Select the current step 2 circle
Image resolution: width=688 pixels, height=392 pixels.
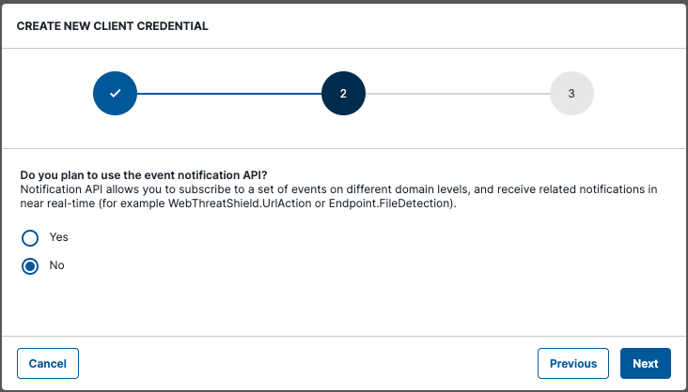tap(344, 93)
